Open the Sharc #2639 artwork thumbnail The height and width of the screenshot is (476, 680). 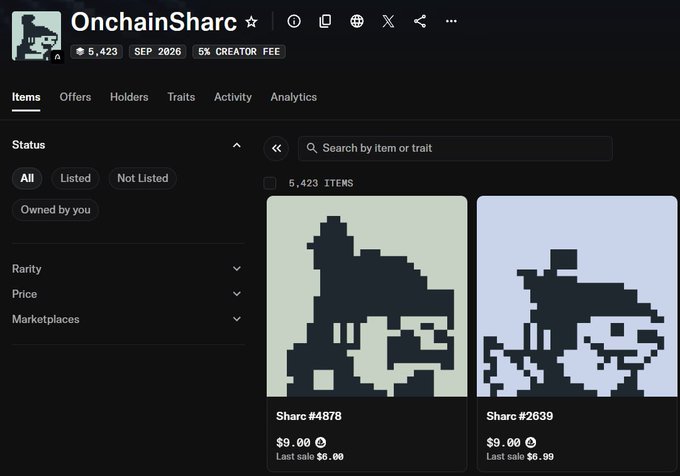click(x=577, y=296)
